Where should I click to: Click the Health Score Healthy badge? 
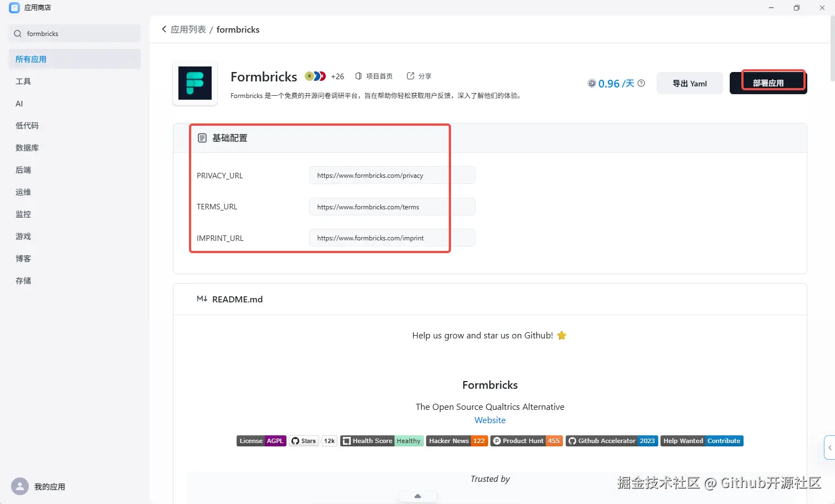tap(382, 441)
